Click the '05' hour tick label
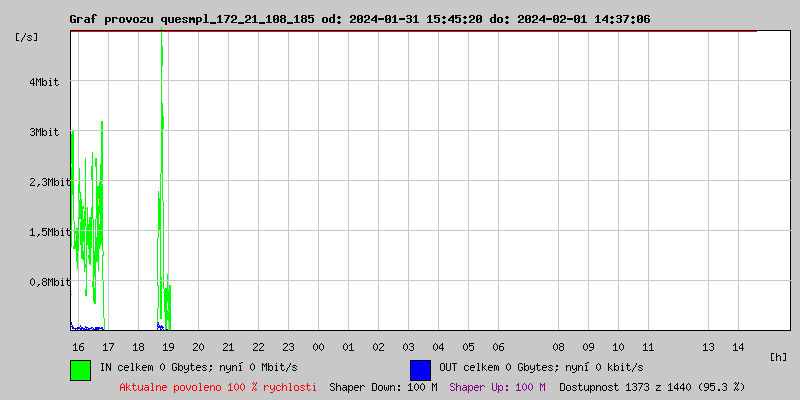The height and width of the screenshot is (400, 800). (x=469, y=347)
